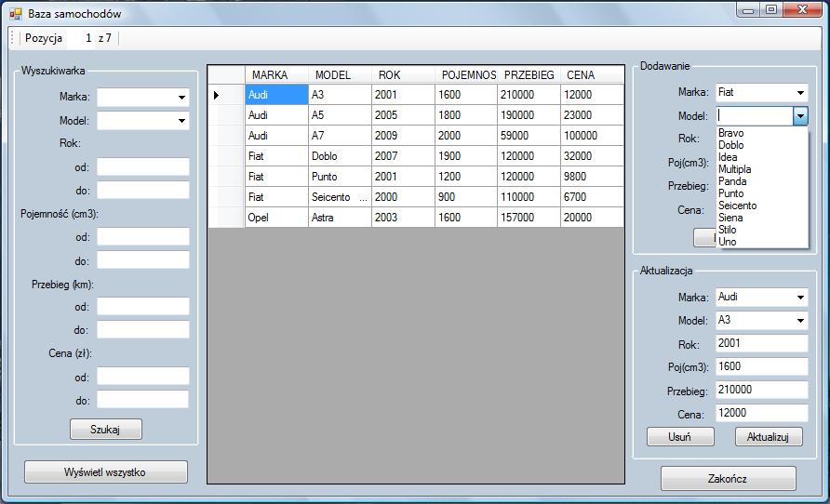Viewport: 830px width, 504px height.
Task: Choose Uno in the model list
Action: (x=762, y=242)
